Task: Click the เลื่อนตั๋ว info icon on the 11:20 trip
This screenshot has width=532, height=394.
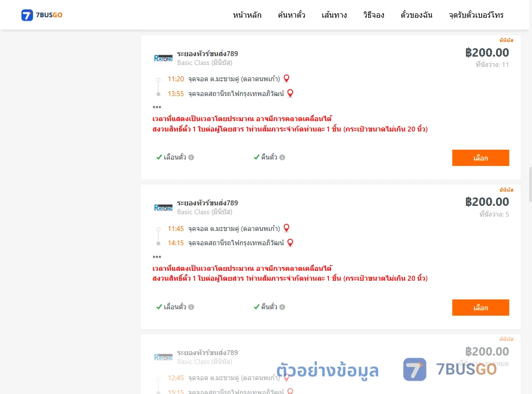Action: (191, 157)
